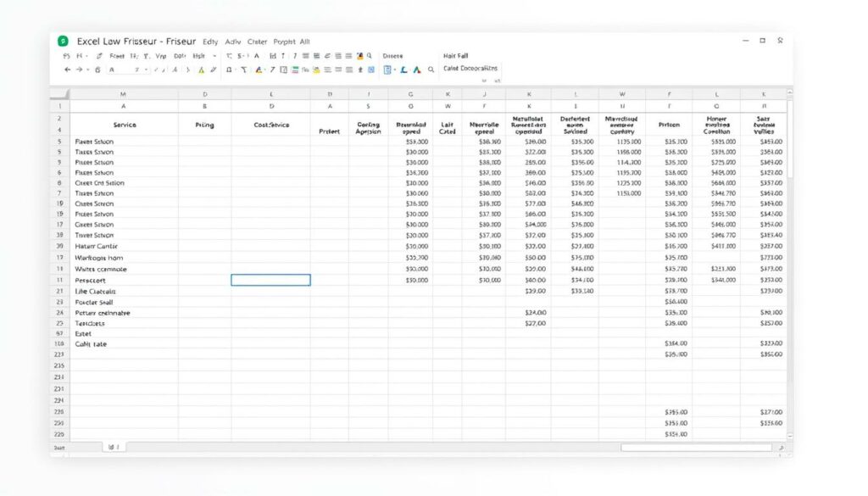Click the blue square icon after up arrow
868x496 pixels.
pos(371,70)
